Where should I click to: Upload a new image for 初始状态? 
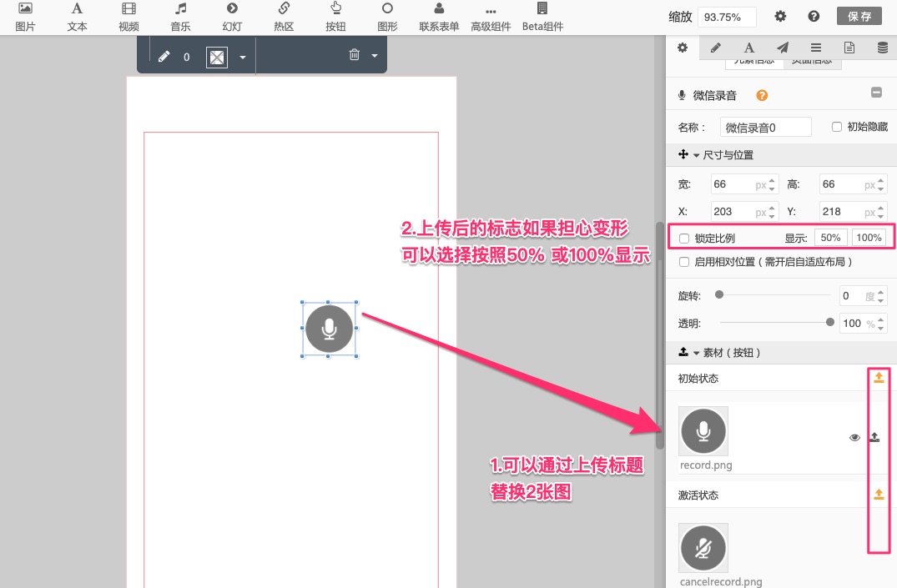[x=878, y=378]
